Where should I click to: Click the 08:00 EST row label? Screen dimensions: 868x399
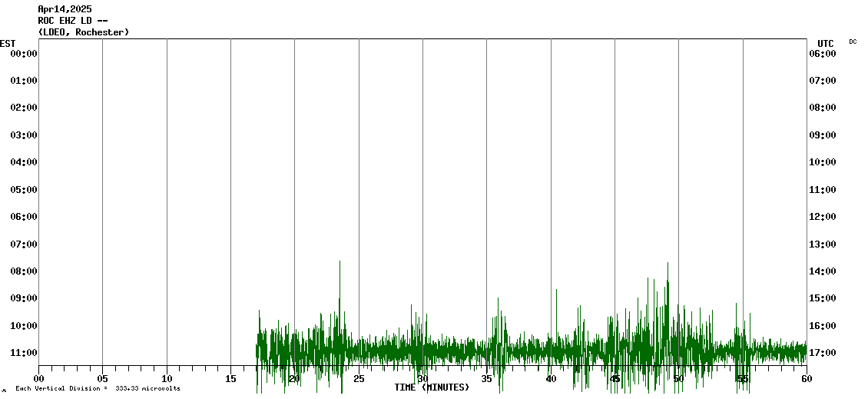[x=24, y=271]
